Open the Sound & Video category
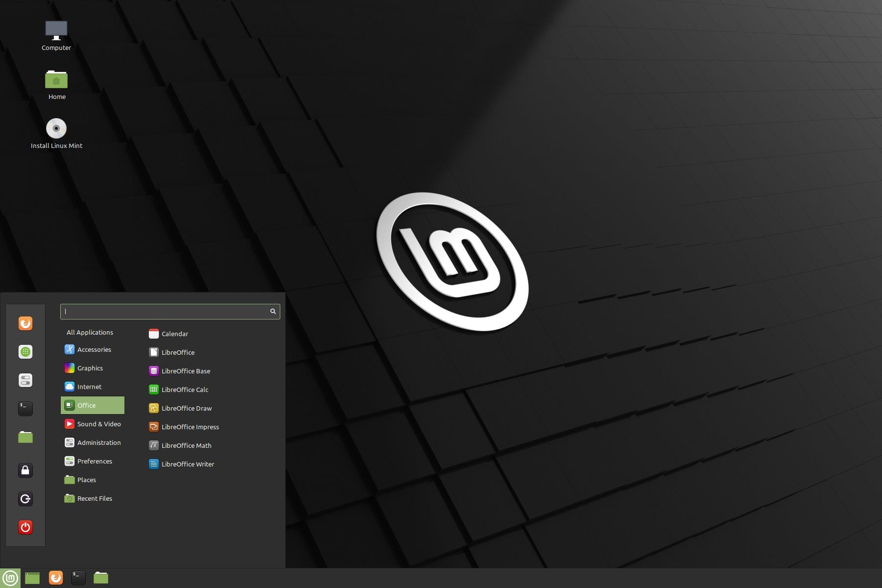The height and width of the screenshot is (588, 882). tap(93, 424)
